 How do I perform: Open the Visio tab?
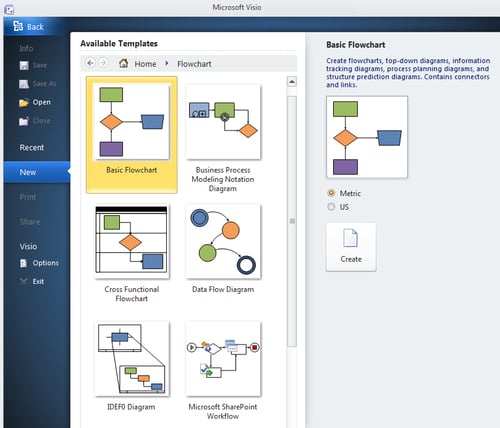click(28, 247)
